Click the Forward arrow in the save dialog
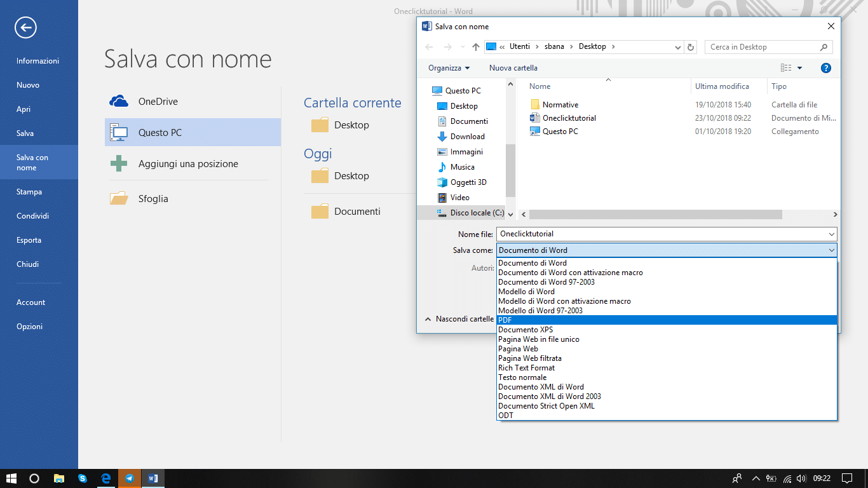The image size is (868, 488). [447, 47]
